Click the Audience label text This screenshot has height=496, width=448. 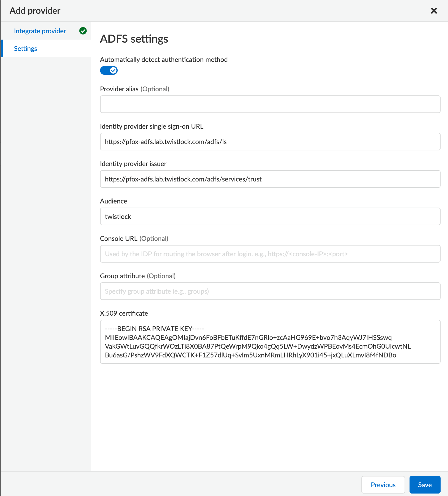click(114, 201)
